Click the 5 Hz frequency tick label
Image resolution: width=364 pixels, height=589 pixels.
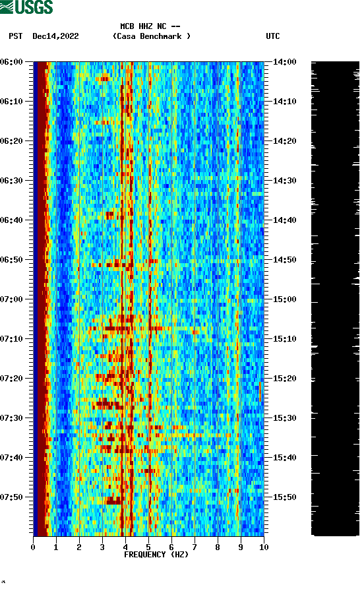(148, 547)
